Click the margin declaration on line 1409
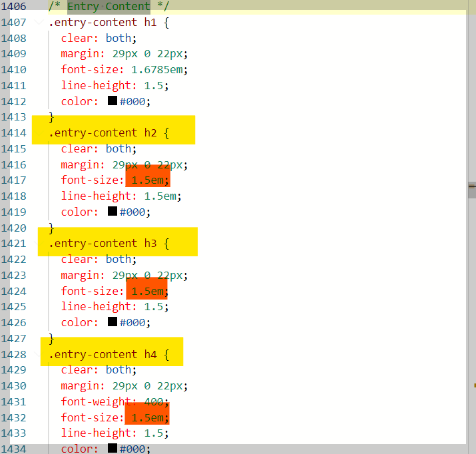476x454 pixels. [x=124, y=54]
